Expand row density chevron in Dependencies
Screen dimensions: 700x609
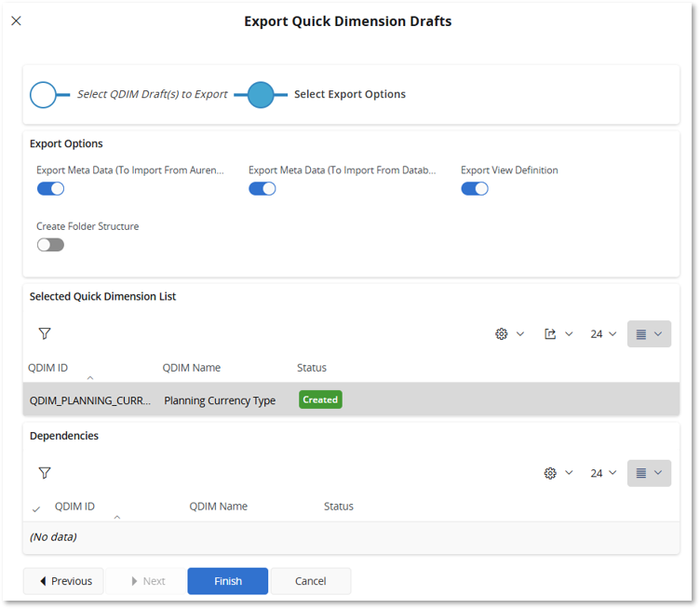click(x=658, y=473)
